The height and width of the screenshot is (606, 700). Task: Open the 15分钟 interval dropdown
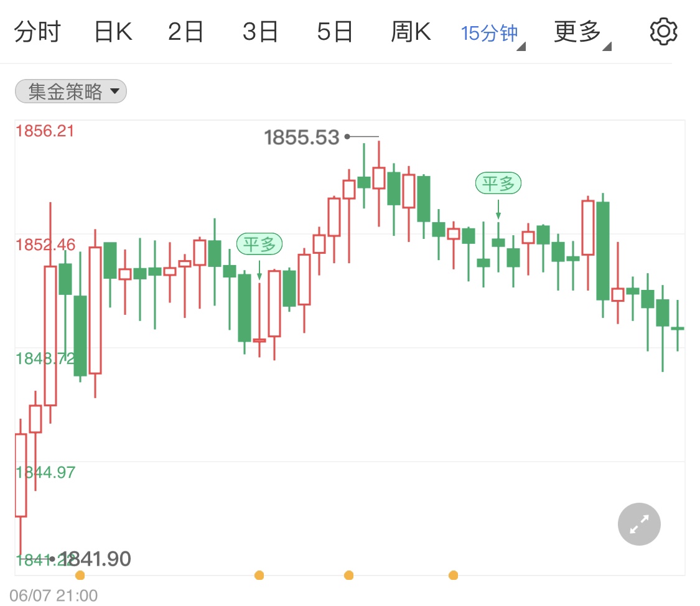click(493, 34)
